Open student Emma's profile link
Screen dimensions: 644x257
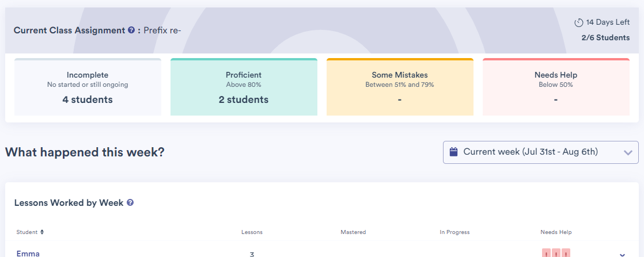coord(28,253)
